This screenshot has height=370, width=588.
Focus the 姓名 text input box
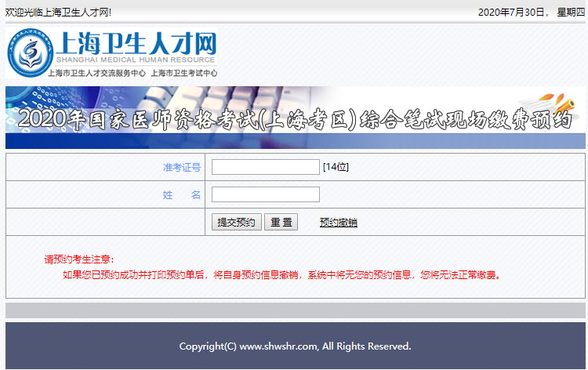pyautogui.click(x=265, y=194)
